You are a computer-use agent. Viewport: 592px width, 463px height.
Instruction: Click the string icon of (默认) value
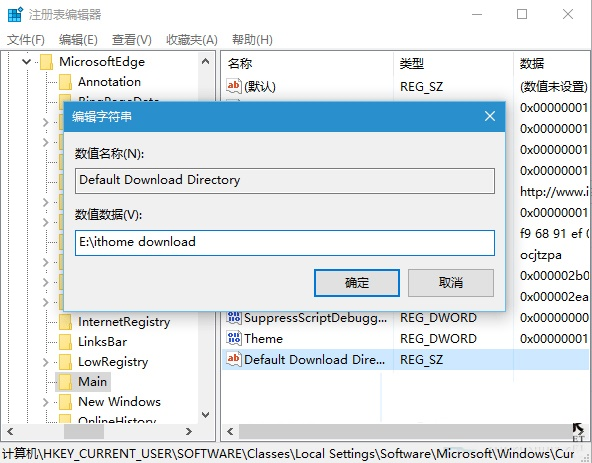234,86
